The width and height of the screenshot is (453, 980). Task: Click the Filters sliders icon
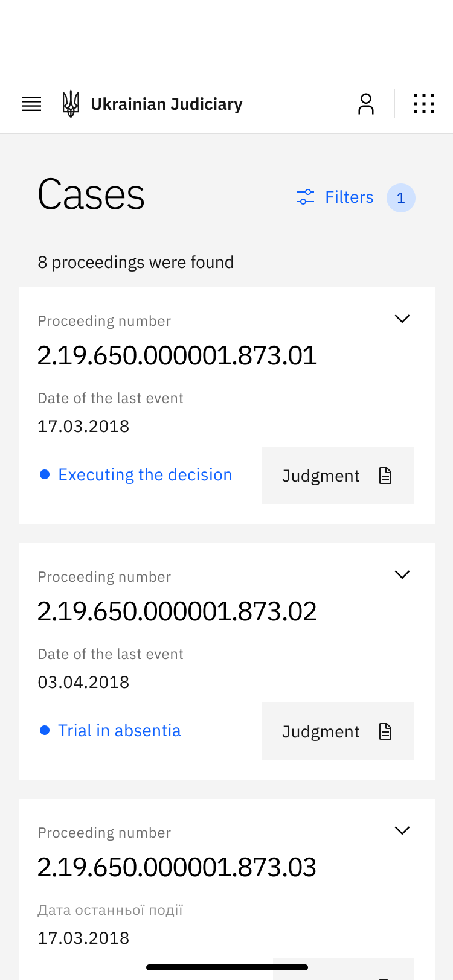(306, 197)
